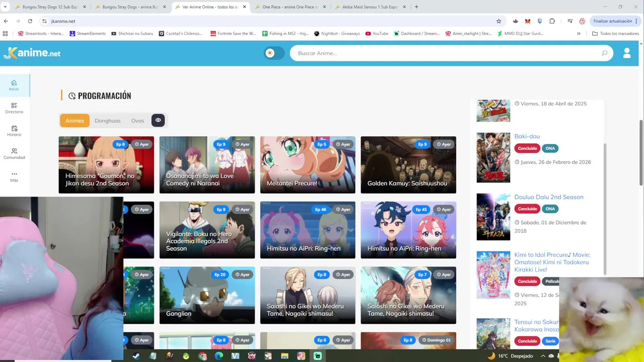Screen dimensions: 644x362
Task: Show hidden system tray icons chevron
Action: pos(542,356)
